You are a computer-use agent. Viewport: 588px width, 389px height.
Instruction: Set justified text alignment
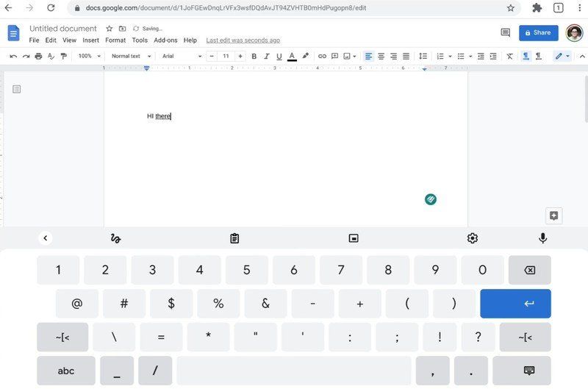(x=406, y=57)
